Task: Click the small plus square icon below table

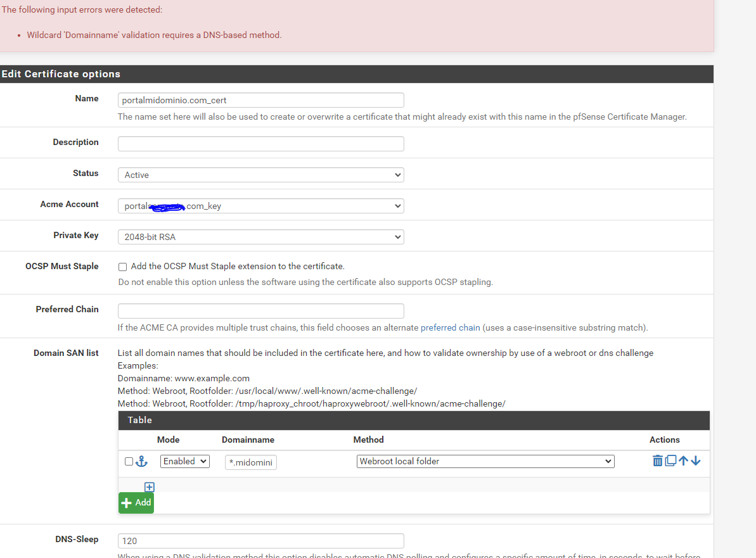Action: click(150, 487)
